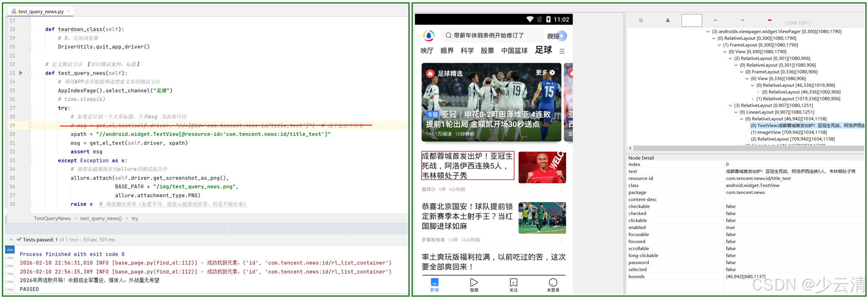Tap the battery icon in phone status bar
Screen dimensions: 868x299
[x=549, y=20]
